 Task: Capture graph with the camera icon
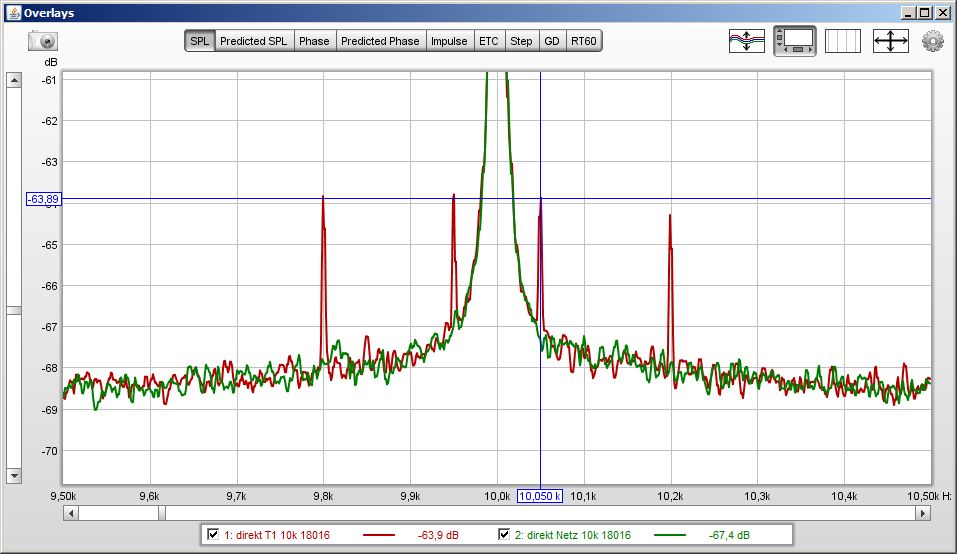pos(43,41)
